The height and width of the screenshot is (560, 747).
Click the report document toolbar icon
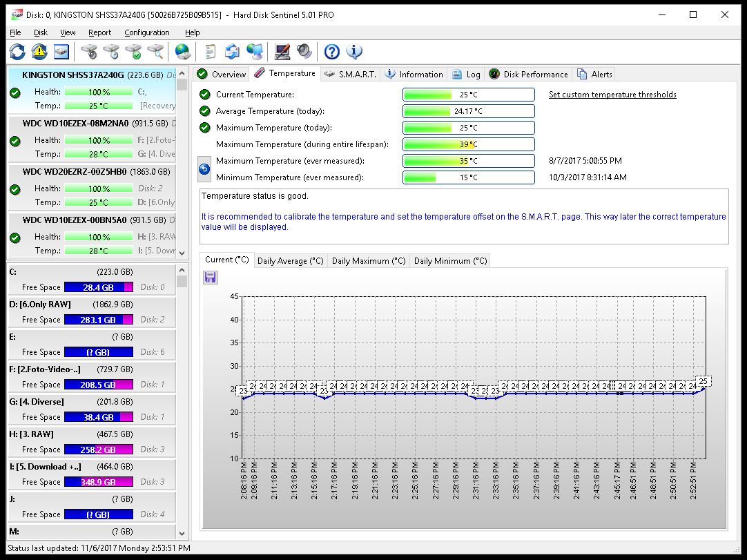click(x=210, y=52)
